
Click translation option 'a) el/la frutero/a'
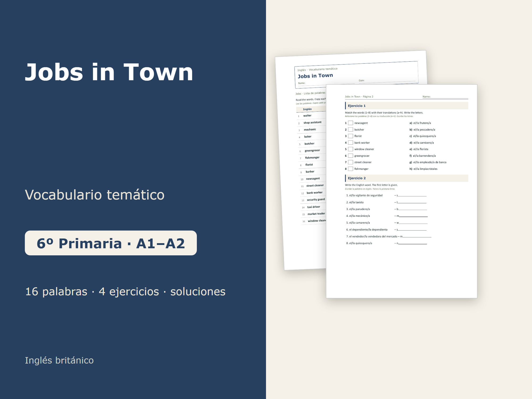[x=420, y=123]
